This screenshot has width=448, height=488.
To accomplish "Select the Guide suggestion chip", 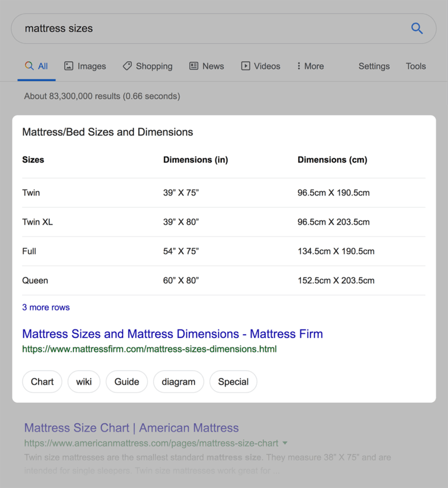I will click(x=127, y=382).
